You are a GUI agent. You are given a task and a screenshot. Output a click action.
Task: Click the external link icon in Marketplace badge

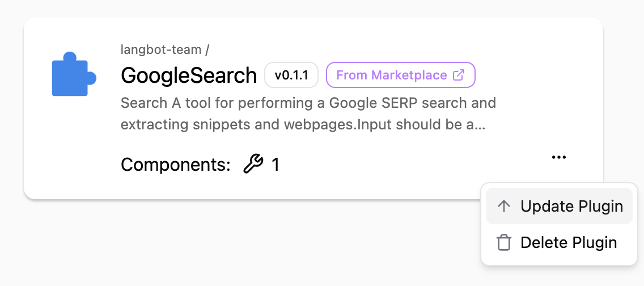(459, 75)
